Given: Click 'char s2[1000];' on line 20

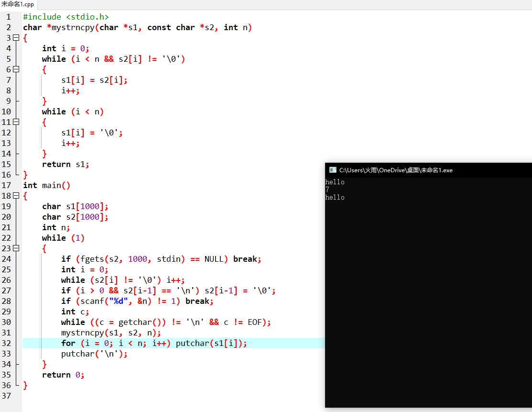Looking at the screenshot, I should pos(75,217).
